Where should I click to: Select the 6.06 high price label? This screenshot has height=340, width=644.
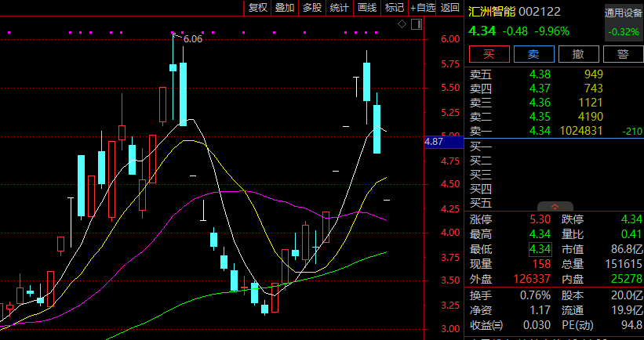pyautogui.click(x=193, y=38)
